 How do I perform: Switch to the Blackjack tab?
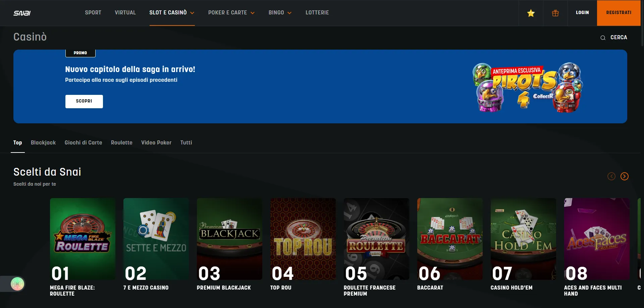tap(43, 143)
